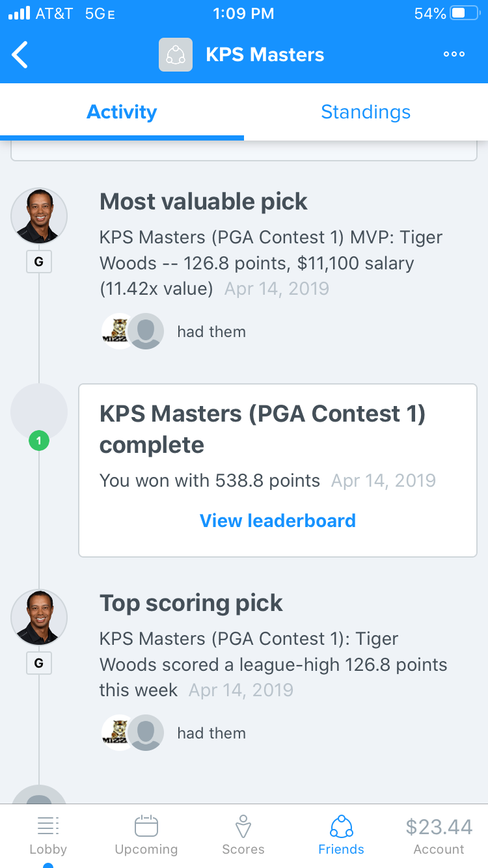Tap Mizzou tiger avatar under Most valuable pick
The image size is (488, 868).
pyautogui.click(x=118, y=331)
